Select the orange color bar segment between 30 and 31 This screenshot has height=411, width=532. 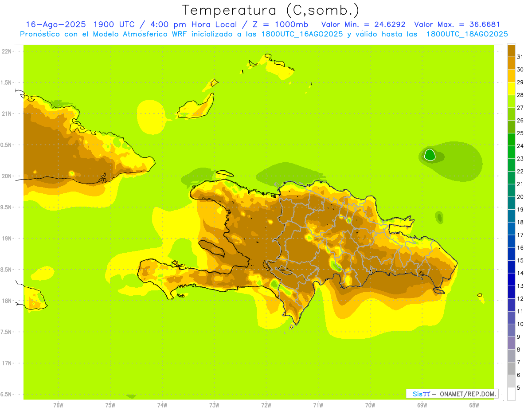511,63
